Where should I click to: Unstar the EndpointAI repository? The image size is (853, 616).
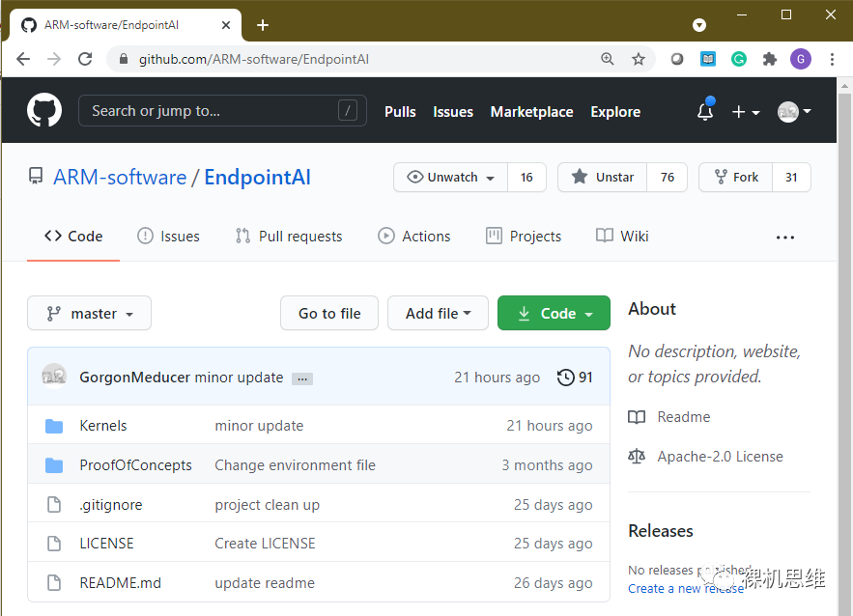tap(602, 178)
